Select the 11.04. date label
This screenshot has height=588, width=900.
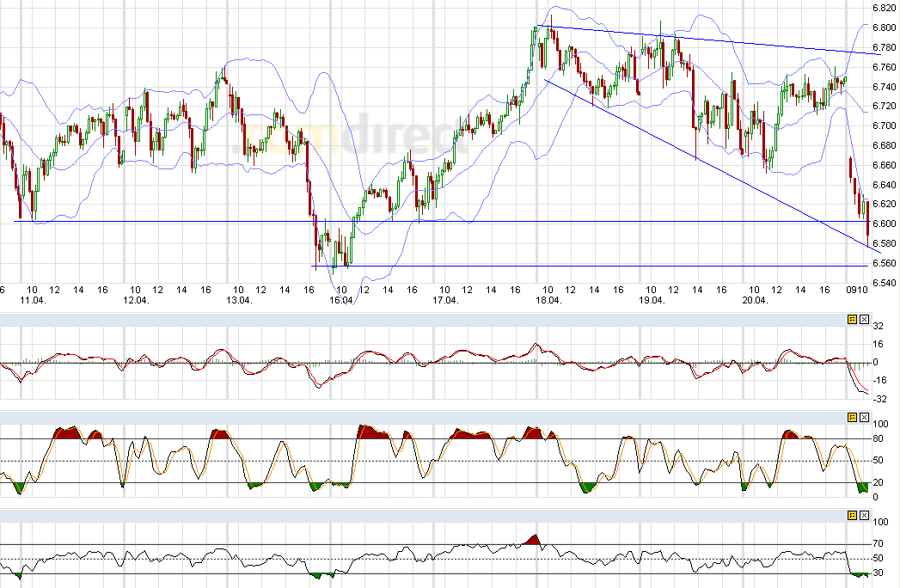[x=33, y=300]
